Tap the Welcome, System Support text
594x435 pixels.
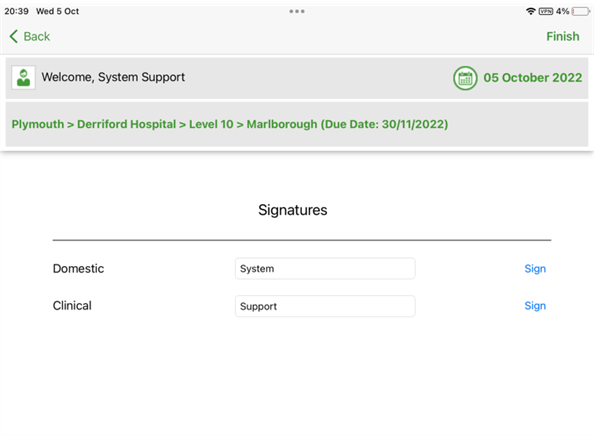113,77
